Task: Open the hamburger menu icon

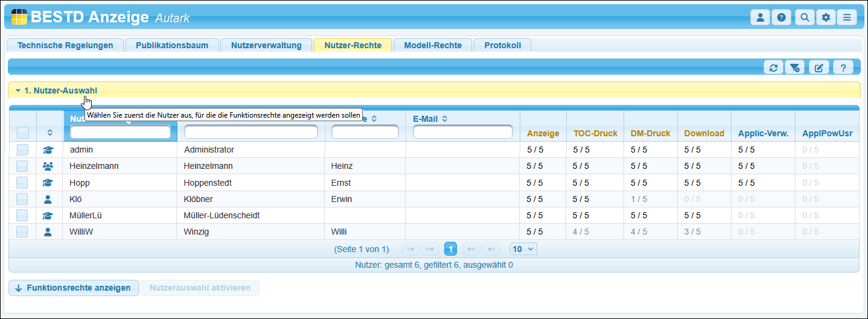Action: click(847, 17)
